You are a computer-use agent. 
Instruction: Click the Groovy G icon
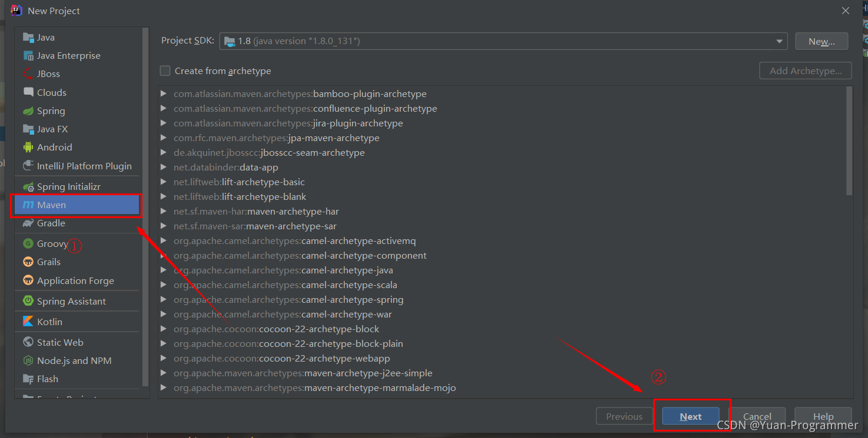click(x=28, y=244)
